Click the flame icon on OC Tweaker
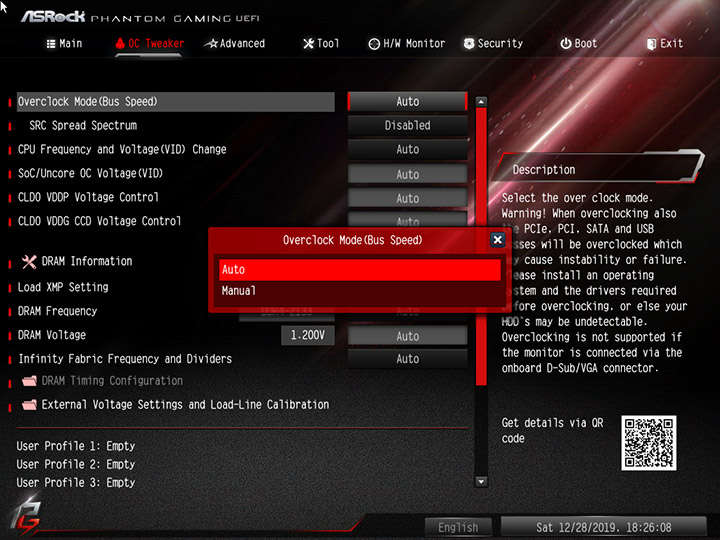720x540 pixels. [120, 44]
